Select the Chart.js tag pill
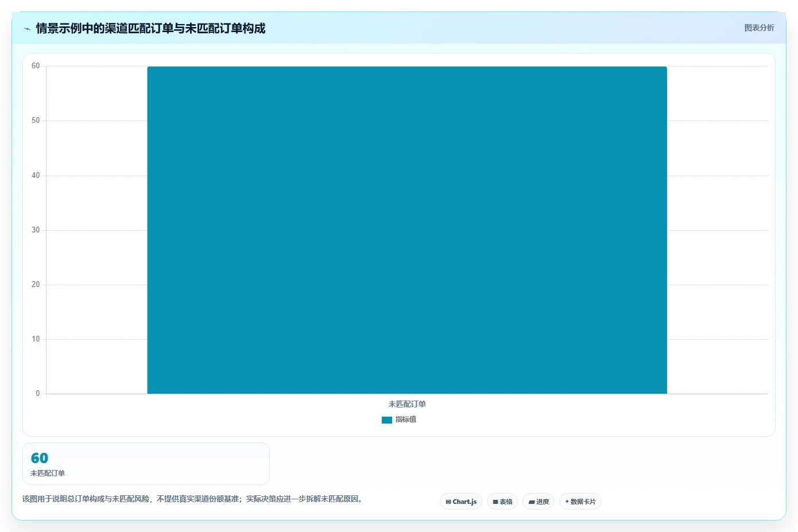 point(461,502)
